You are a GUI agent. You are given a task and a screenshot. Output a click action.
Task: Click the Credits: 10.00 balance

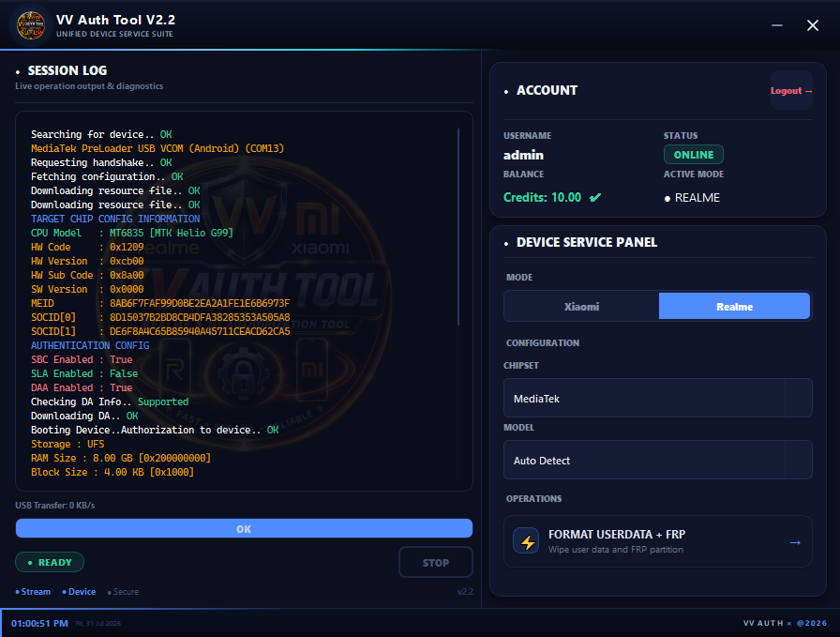[x=542, y=197]
